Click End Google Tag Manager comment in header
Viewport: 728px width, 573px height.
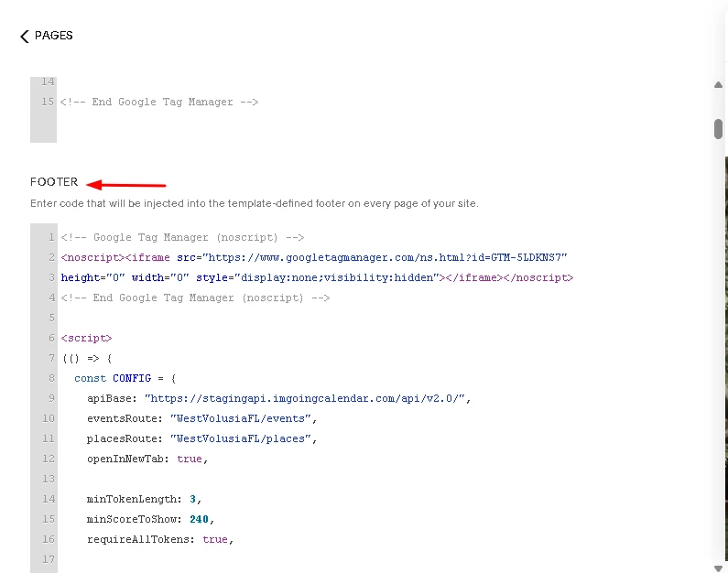pos(159,103)
